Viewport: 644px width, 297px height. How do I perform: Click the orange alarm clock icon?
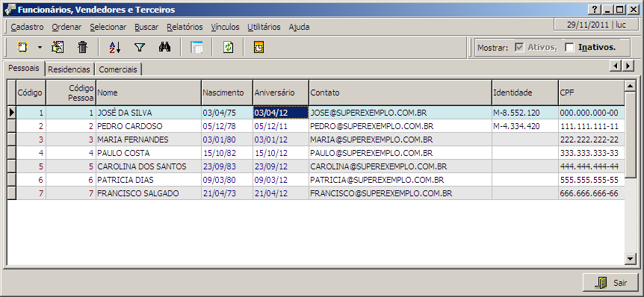click(258, 47)
